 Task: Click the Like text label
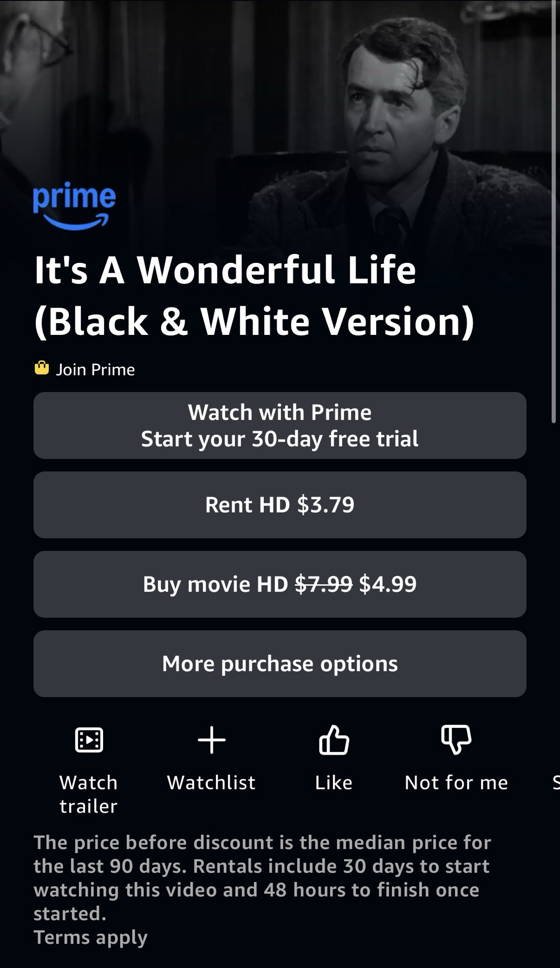333,783
